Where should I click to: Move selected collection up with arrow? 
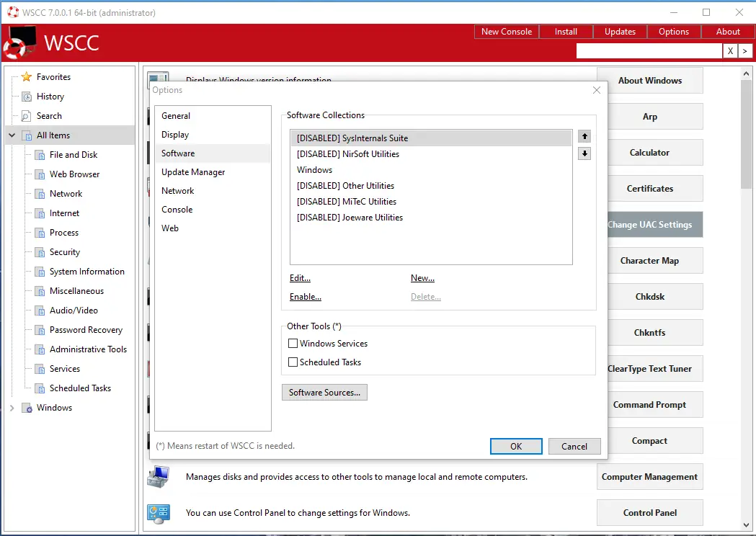point(584,136)
